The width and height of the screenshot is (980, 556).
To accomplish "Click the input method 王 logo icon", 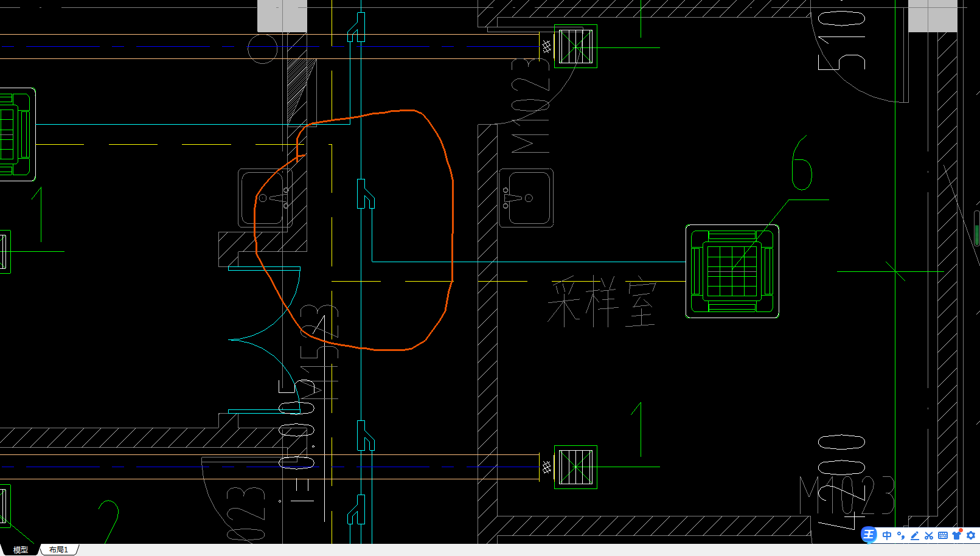I will [869, 535].
